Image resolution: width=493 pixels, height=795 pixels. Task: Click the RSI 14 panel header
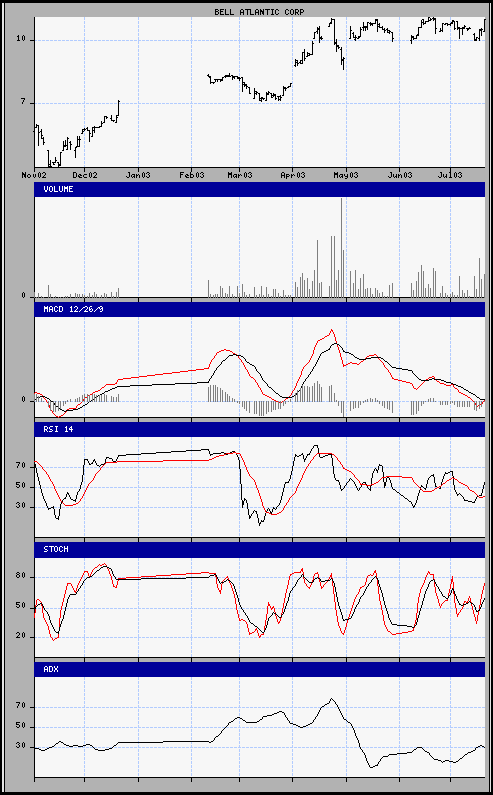click(x=260, y=429)
